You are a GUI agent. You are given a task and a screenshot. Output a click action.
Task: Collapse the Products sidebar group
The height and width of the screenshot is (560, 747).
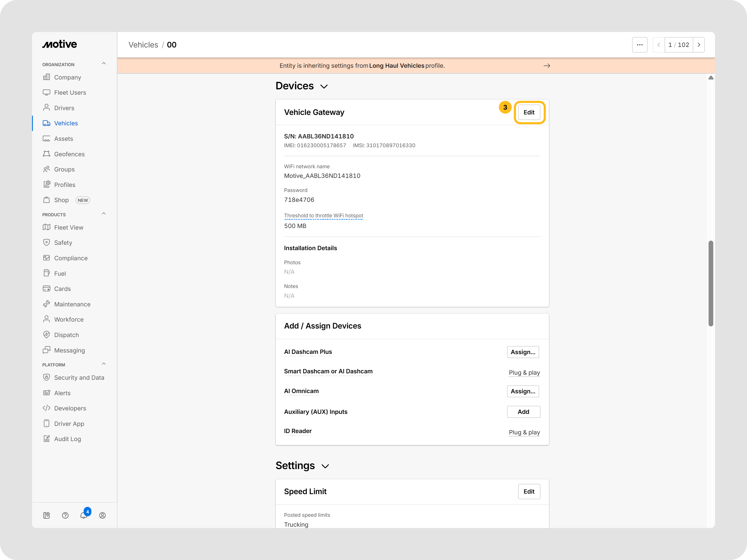coord(104,214)
